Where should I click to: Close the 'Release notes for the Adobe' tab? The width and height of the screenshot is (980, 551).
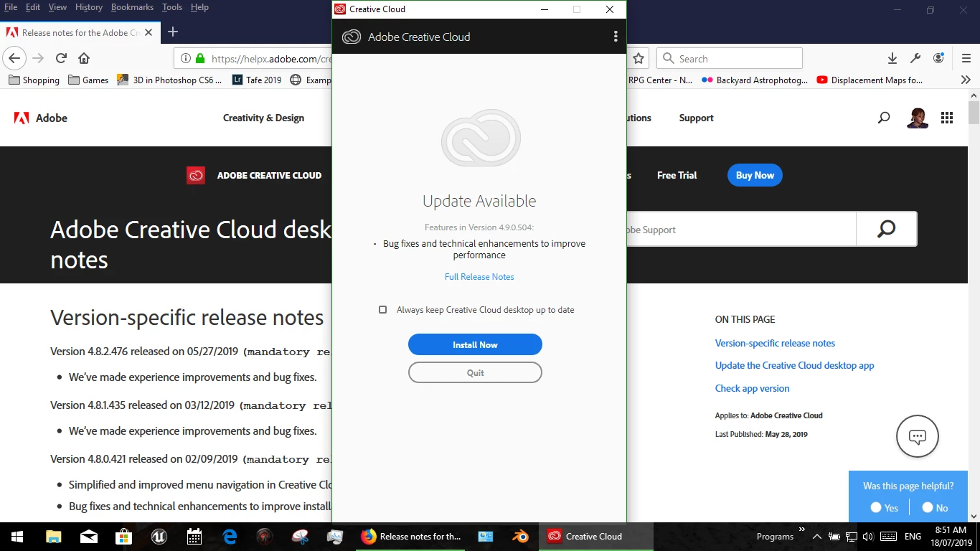(149, 32)
